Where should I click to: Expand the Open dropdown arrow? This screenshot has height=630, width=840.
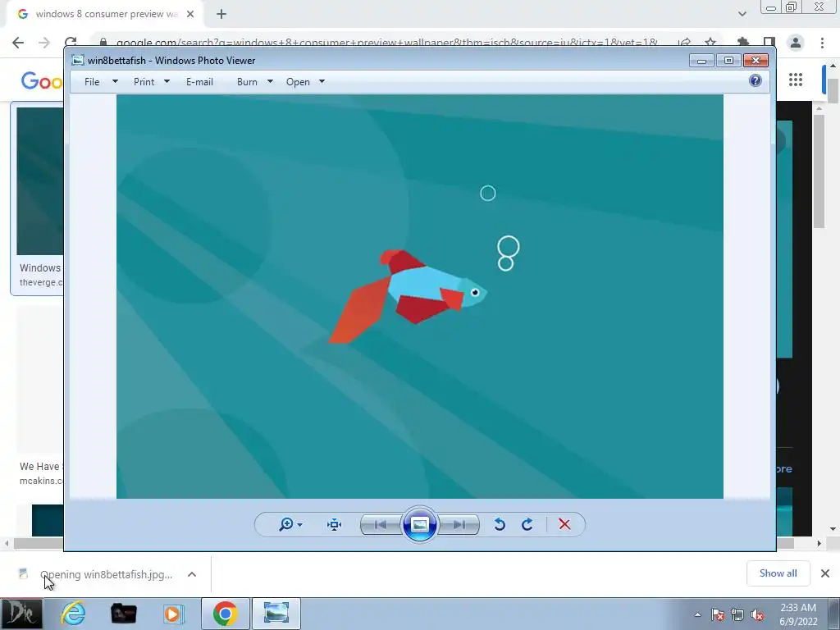click(x=322, y=81)
